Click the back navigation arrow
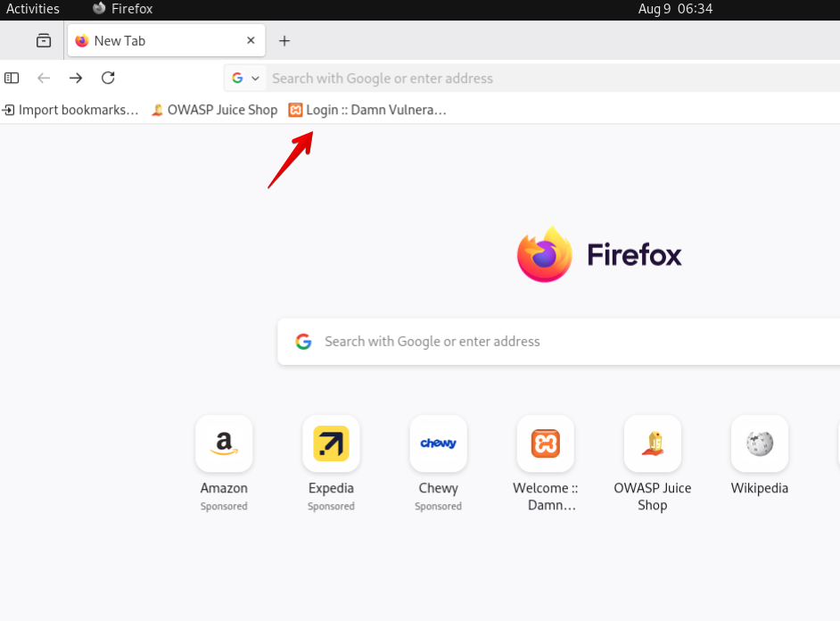This screenshot has height=621, width=840. coord(44,79)
